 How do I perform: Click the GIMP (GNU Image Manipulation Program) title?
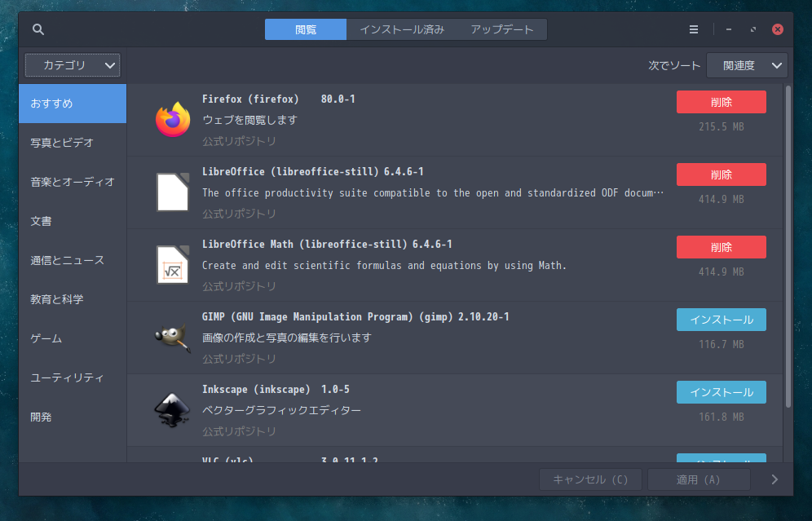327,316
